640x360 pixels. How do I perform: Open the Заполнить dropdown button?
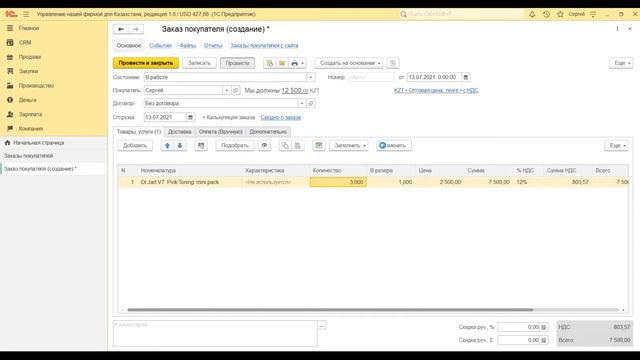[x=349, y=146]
